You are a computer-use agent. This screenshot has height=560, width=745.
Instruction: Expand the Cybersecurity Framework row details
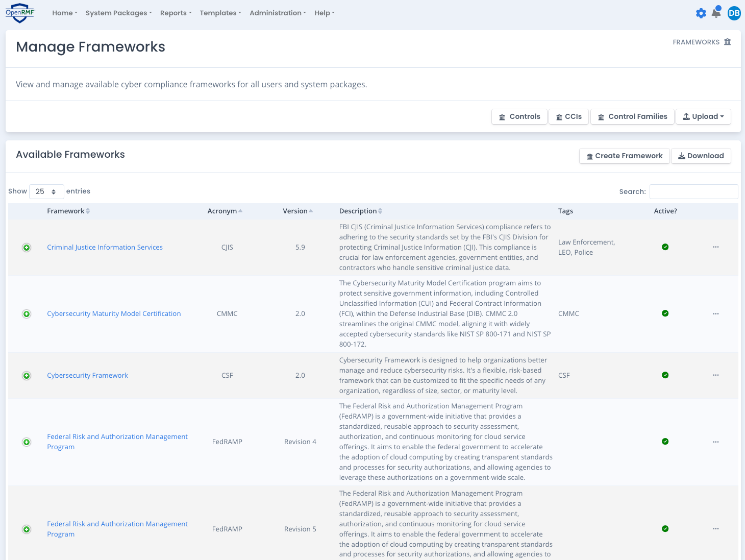[27, 376]
